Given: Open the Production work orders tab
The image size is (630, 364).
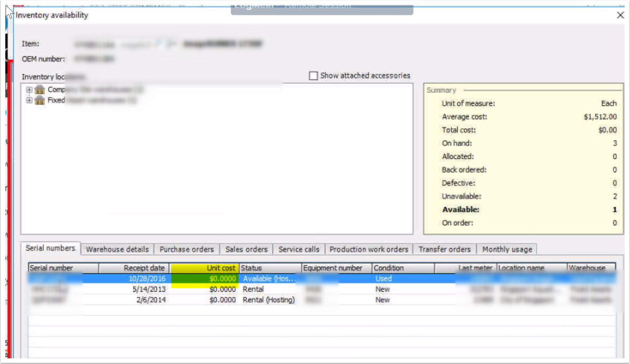Looking at the screenshot, I should point(369,249).
